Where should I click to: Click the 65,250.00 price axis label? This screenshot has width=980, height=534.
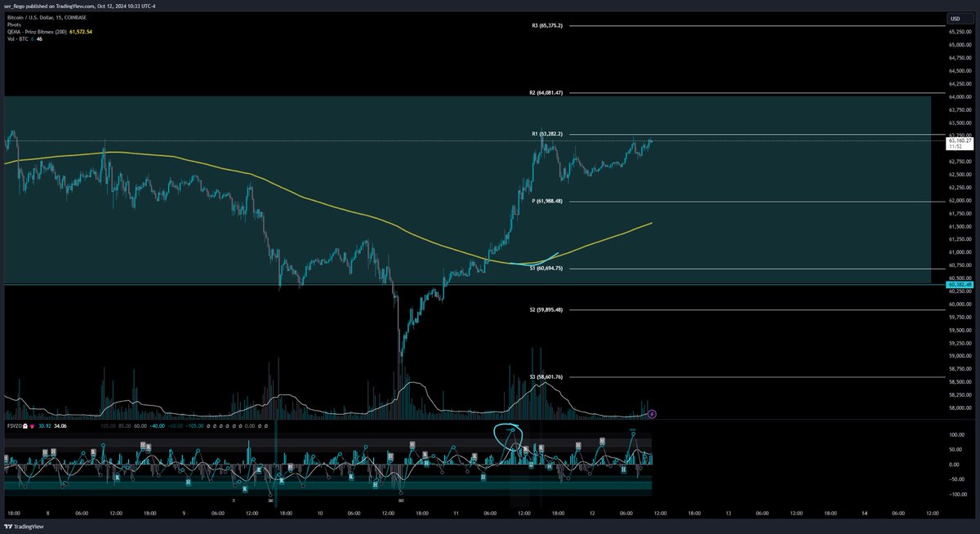(959, 32)
